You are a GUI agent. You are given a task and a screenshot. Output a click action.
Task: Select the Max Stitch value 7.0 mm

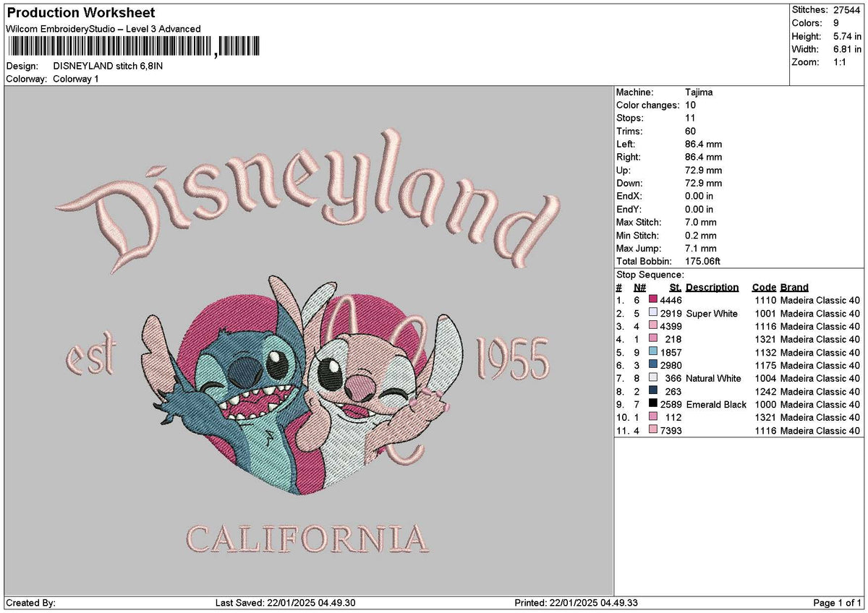(x=701, y=223)
